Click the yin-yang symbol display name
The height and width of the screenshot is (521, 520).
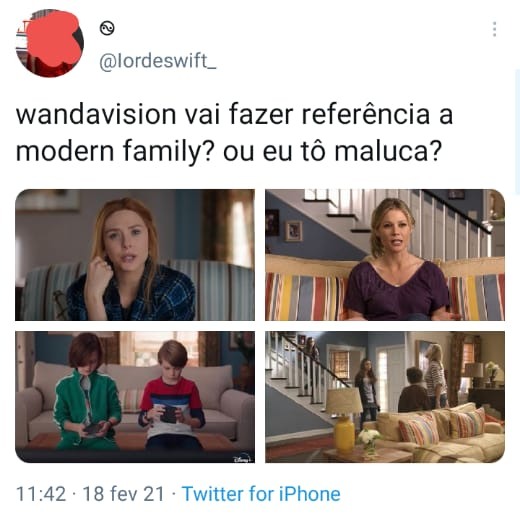[107, 28]
